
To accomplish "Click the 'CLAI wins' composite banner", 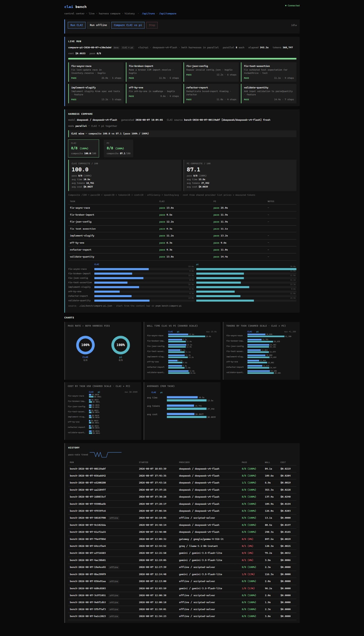I will (182, 134).
